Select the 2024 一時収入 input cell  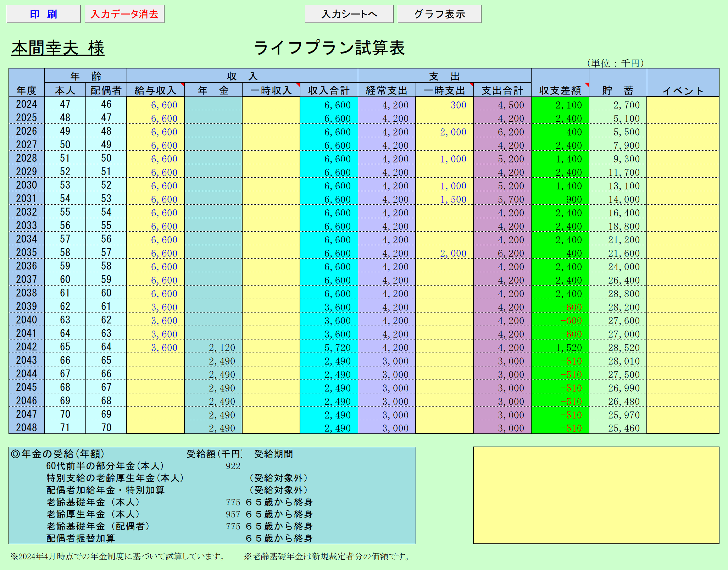click(x=271, y=104)
